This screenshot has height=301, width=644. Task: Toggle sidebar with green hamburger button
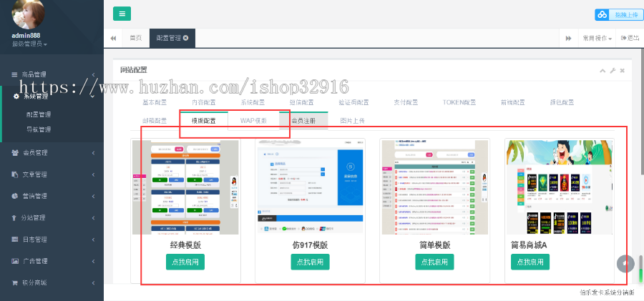click(122, 14)
